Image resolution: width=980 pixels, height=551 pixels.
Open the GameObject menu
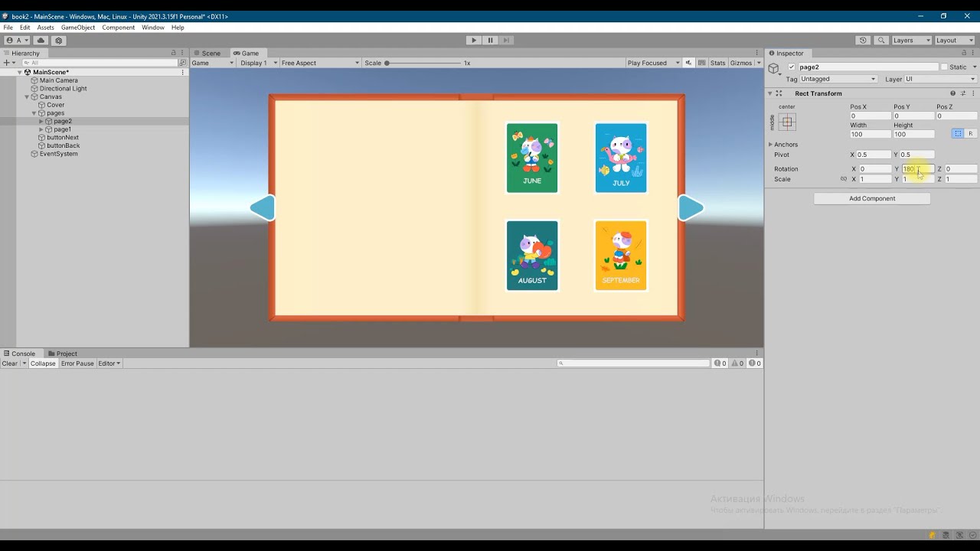point(78,28)
